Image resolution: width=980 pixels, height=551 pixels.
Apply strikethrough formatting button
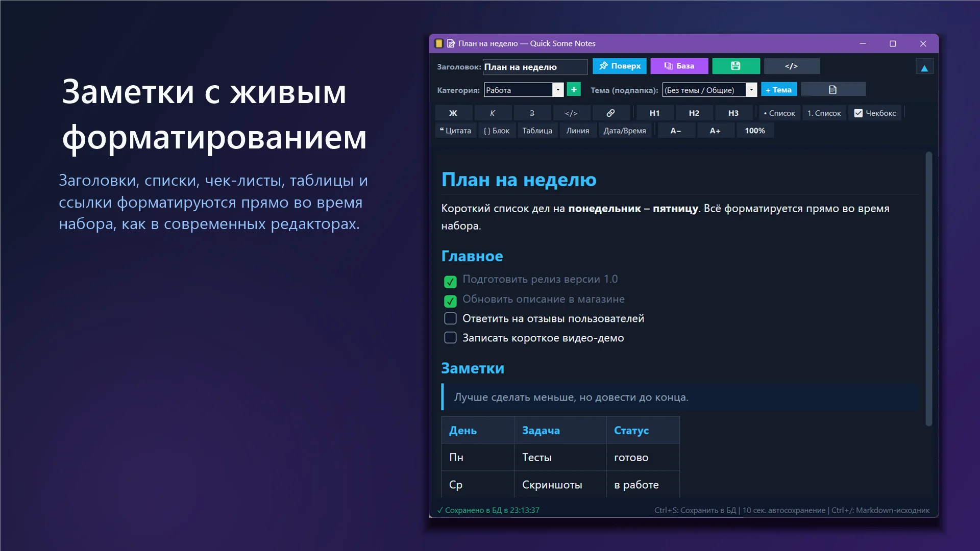click(532, 113)
